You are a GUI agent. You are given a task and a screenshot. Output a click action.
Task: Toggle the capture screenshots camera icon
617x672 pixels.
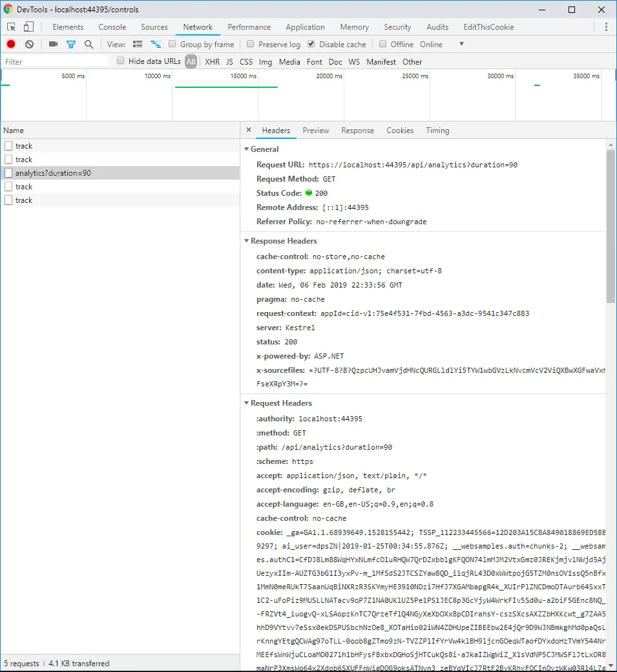click(x=53, y=44)
